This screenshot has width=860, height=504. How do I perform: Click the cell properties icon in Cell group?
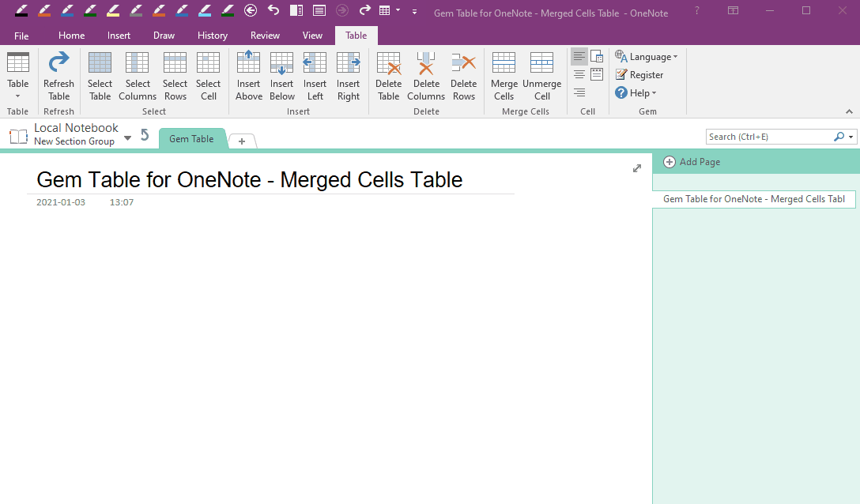(x=597, y=57)
